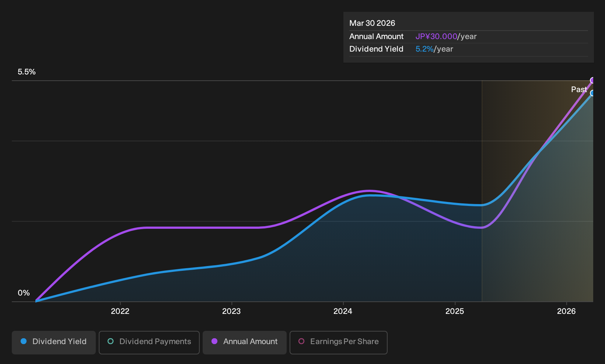Click the 5.2% dividend yield value
This screenshot has height=364, width=605.
pos(424,49)
